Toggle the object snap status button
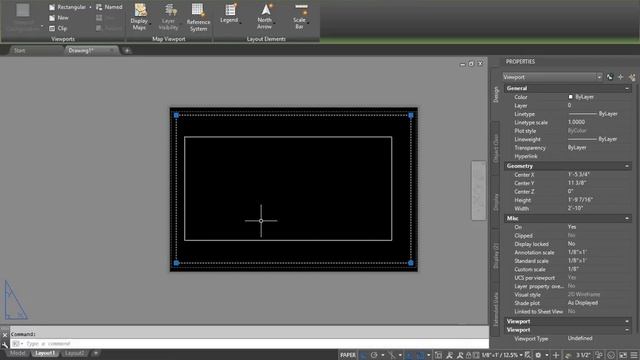640x360 pixels. click(420, 355)
